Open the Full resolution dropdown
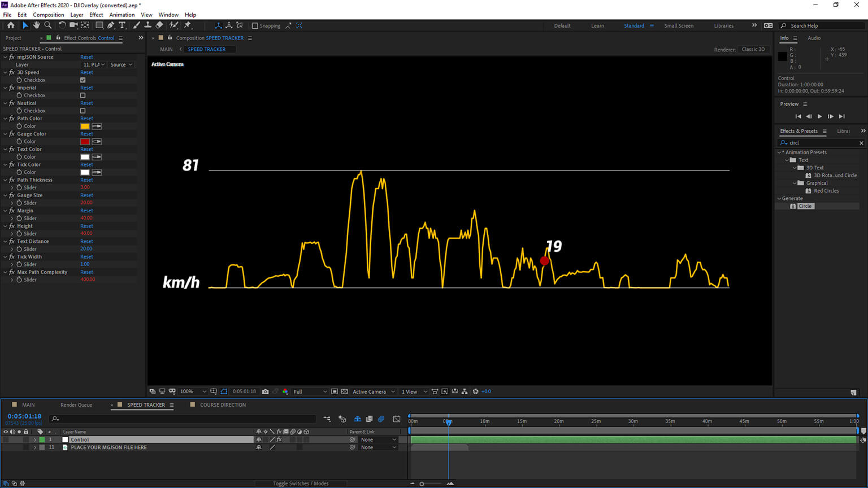 310,391
